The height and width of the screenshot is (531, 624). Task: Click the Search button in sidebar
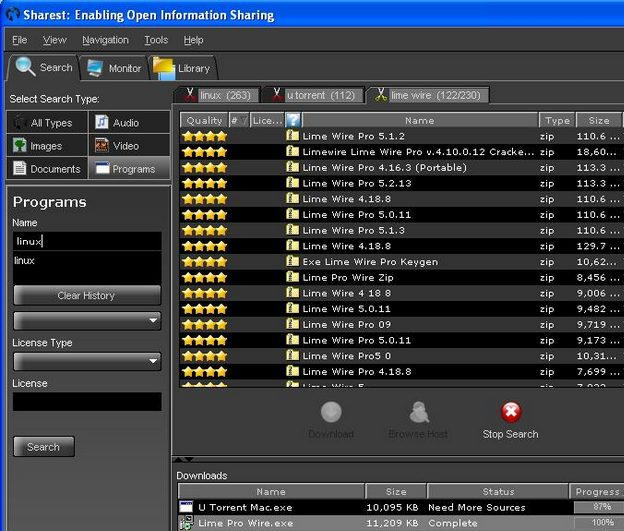[43, 447]
